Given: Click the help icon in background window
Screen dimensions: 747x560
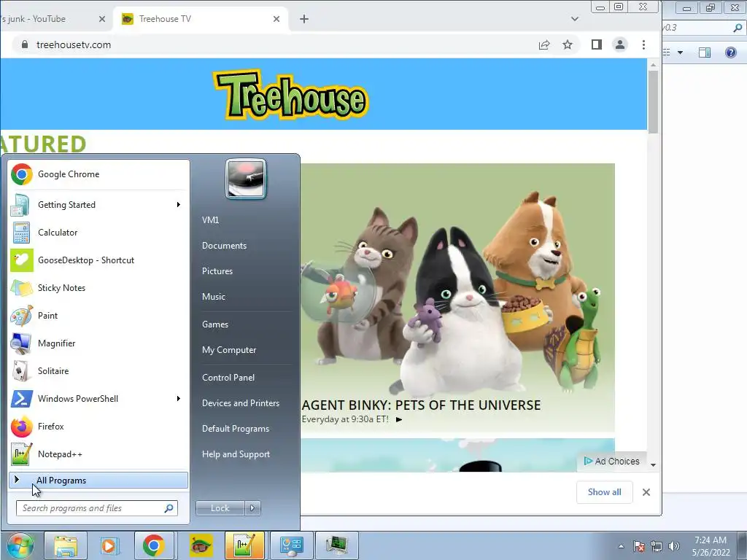Looking at the screenshot, I should pos(731,52).
